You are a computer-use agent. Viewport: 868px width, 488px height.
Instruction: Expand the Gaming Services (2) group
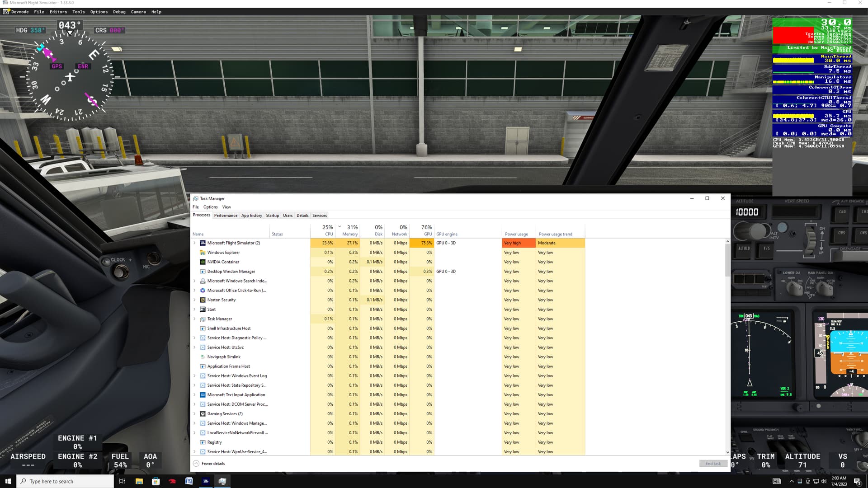195,414
